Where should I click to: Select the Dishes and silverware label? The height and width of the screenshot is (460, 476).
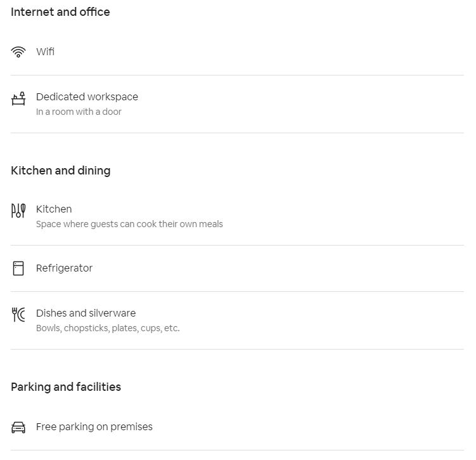tap(86, 313)
